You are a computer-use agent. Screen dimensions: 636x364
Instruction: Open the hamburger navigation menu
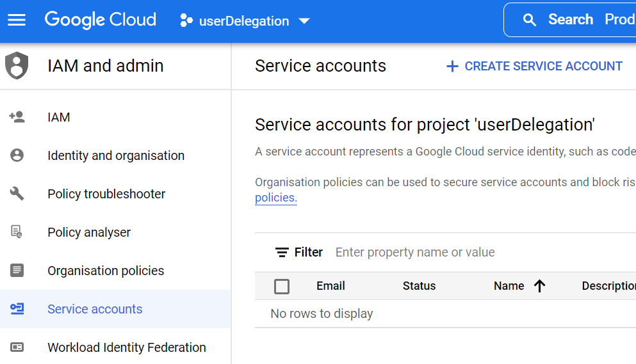17,20
